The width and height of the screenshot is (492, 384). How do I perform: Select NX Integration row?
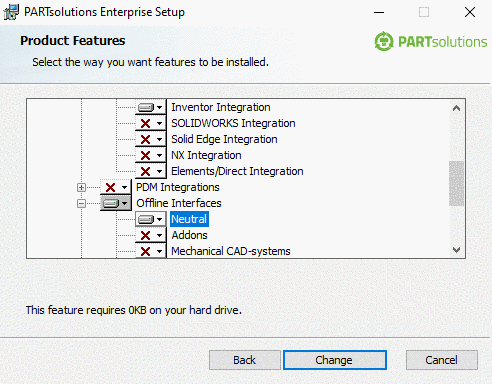point(206,155)
